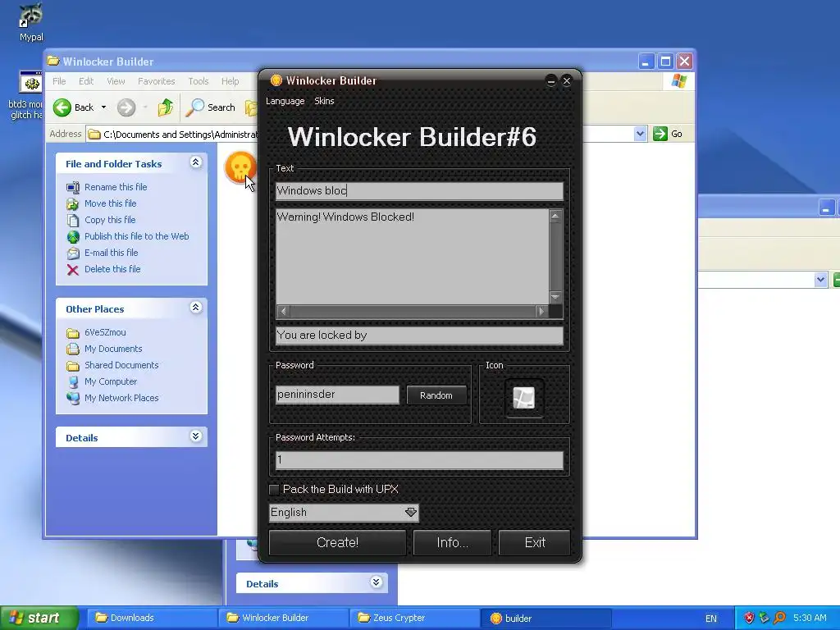Screen dimensions: 840x630
Task: Collapse the File and Folder Tasks panel
Action: (195, 162)
